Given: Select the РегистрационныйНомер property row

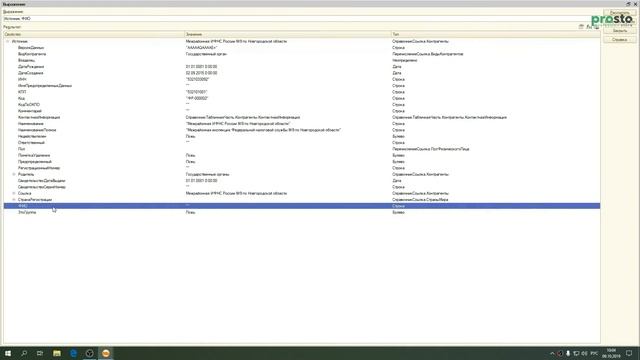Looking at the screenshot, I should [302, 168].
